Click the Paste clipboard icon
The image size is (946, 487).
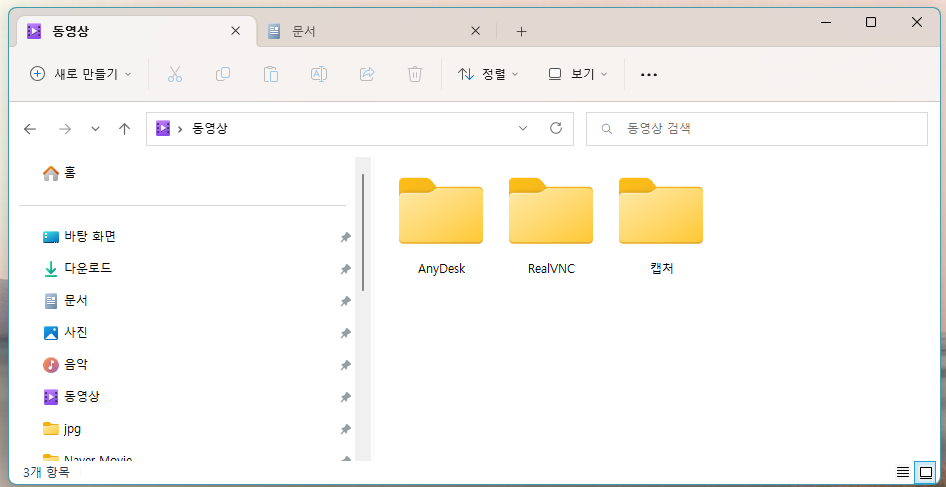click(x=271, y=74)
